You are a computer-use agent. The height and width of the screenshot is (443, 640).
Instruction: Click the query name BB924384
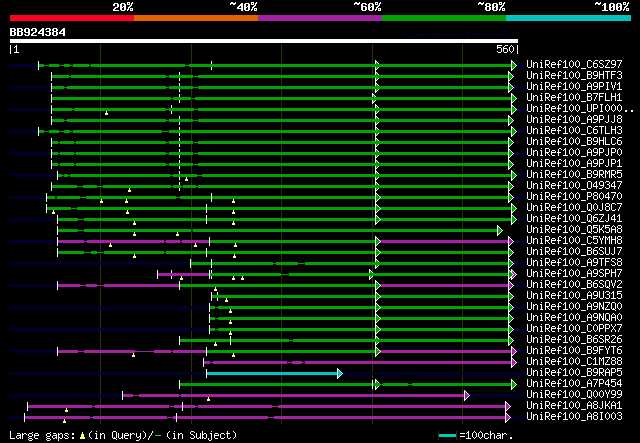click(x=38, y=33)
